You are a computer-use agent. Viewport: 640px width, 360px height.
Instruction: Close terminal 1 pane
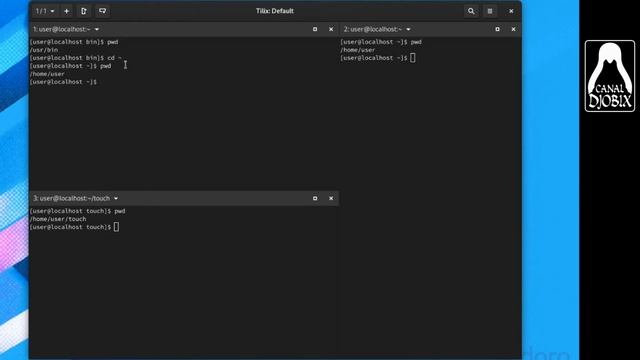[331, 29]
